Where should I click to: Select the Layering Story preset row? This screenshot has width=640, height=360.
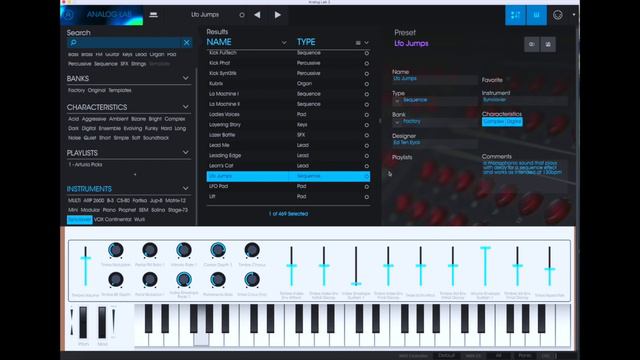pos(288,125)
